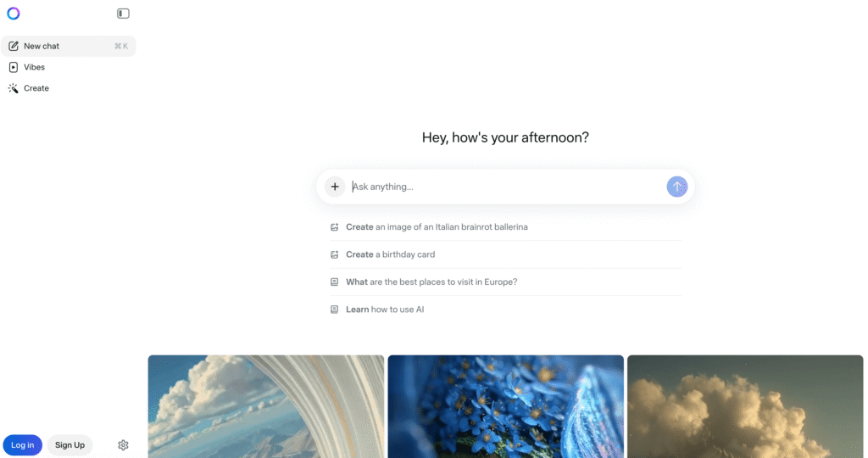This screenshot has width=868, height=458.
Task: Click the Sign Up button
Action: (70, 445)
